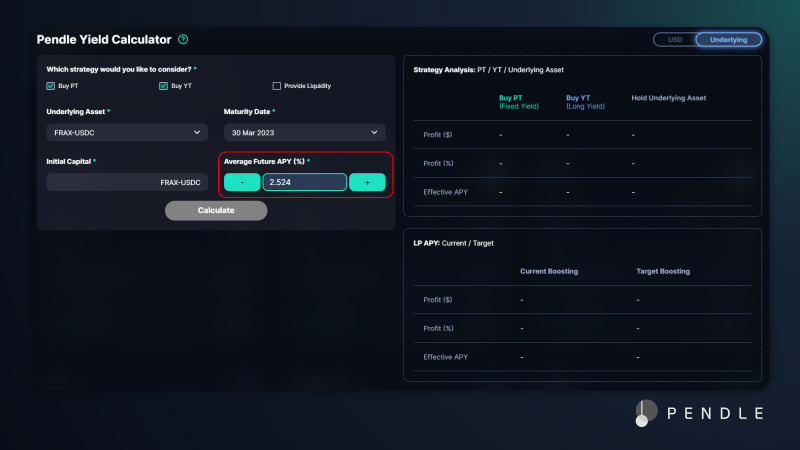The width and height of the screenshot is (800, 450).
Task: Click the PENDLE wordmark text
Action: pos(718,413)
